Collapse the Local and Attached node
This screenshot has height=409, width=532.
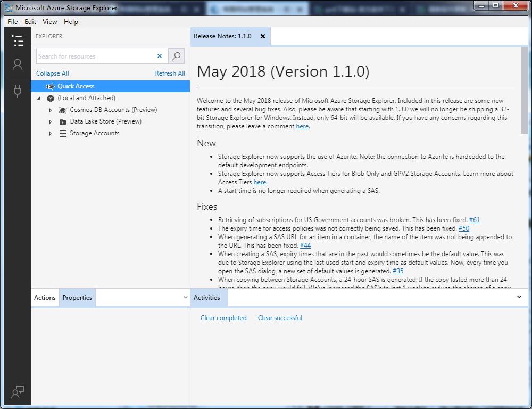39,98
